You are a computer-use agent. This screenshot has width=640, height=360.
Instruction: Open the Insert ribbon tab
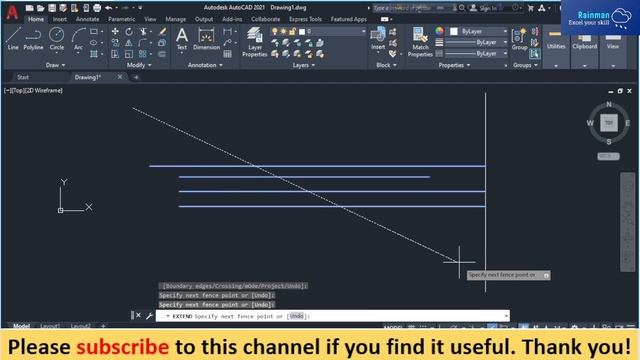pyautogui.click(x=60, y=19)
